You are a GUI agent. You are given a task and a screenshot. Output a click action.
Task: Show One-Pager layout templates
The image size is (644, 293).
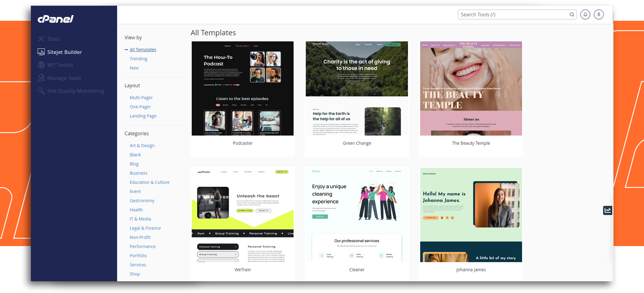140,107
